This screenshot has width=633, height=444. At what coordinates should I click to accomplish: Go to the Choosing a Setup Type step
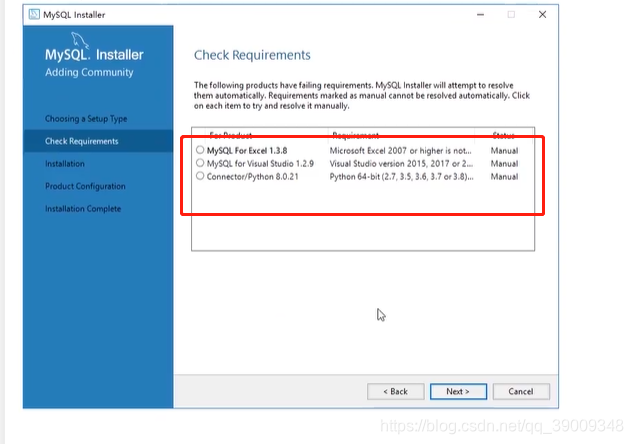pos(86,119)
